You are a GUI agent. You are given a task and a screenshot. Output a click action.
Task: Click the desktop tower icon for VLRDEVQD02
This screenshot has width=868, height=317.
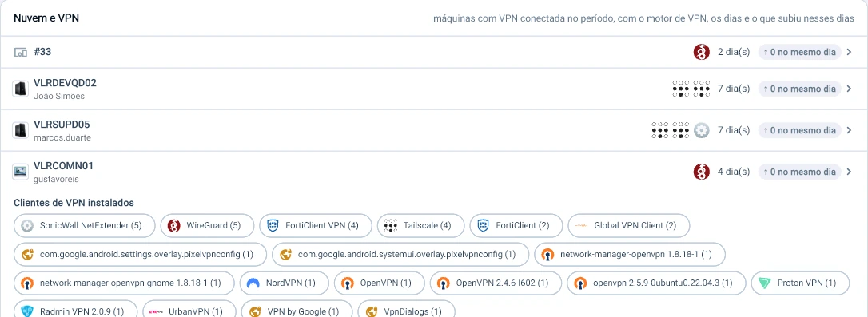[x=21, y=89]
